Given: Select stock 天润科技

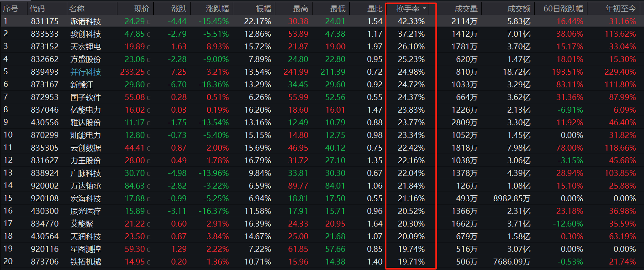Looking at the screenshot, I should tap(86, 236).
